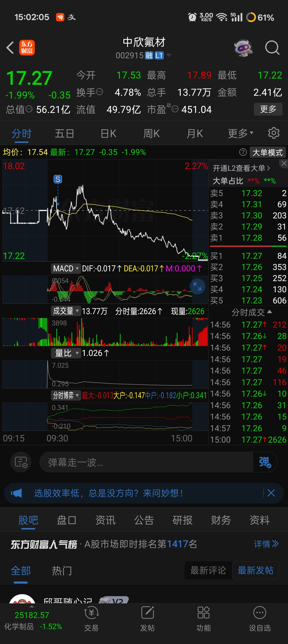
Task: Tap the S signal marker on chart
Action: (58, 179)
